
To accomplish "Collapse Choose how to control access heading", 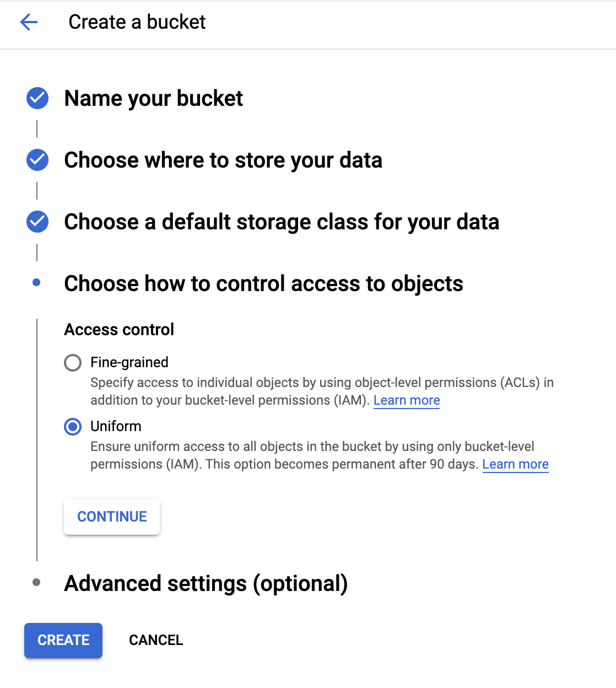I will (x=263, y=284).
